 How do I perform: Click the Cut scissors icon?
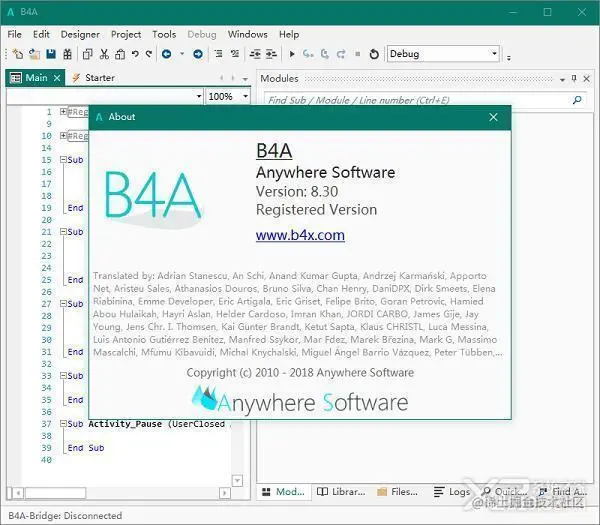[104, 54]
